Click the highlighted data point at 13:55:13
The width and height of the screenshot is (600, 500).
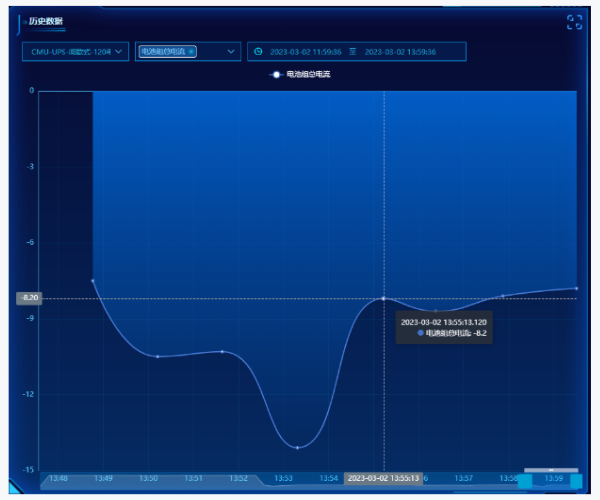coord(384,298)
